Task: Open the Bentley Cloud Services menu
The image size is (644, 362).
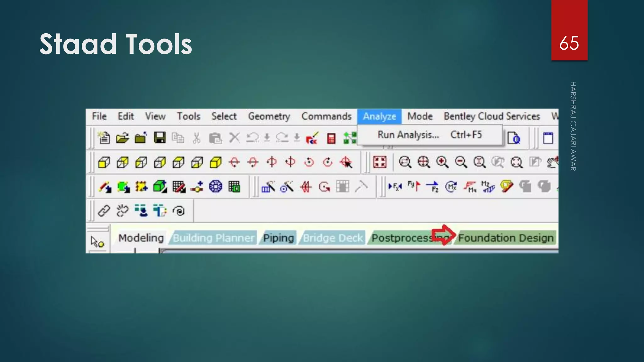Action: (492, 116)
